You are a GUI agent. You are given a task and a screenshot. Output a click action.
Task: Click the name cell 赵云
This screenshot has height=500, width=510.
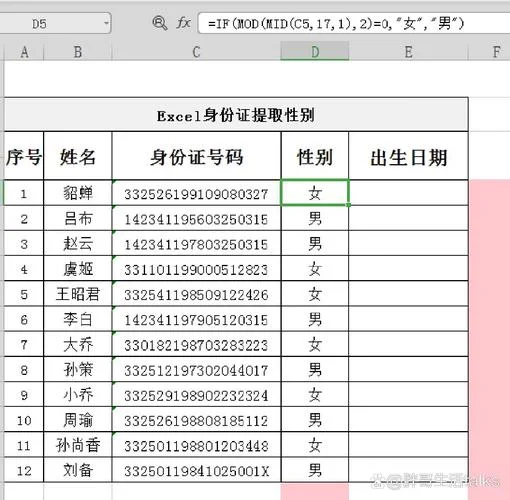click(78, 244)
